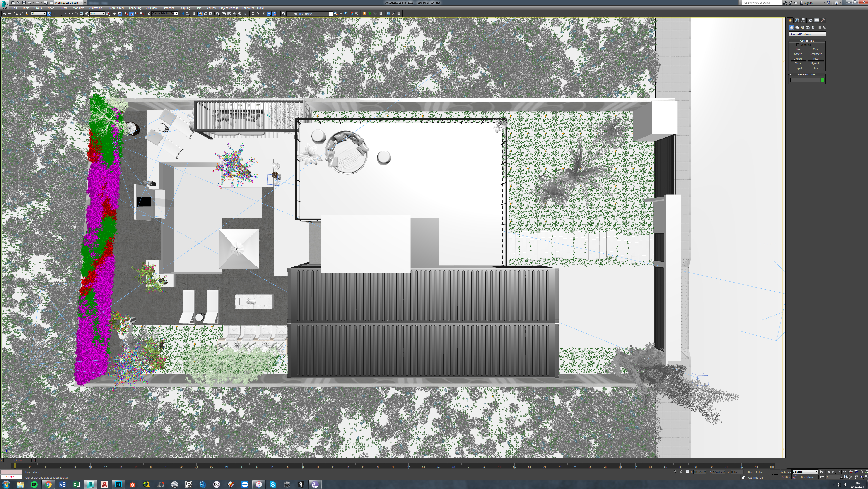
Task: Activate the Select and Move tool
Action: [71, 14]
